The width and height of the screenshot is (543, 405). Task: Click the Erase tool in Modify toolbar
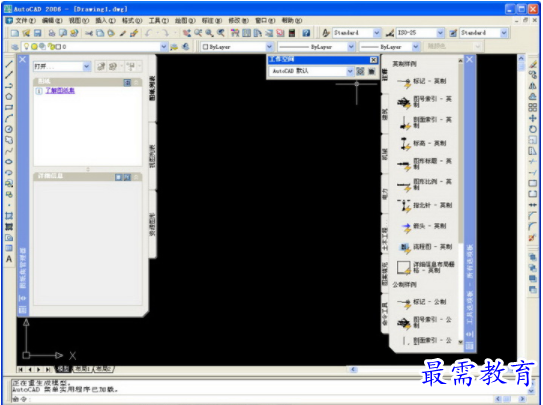point(533,64)
